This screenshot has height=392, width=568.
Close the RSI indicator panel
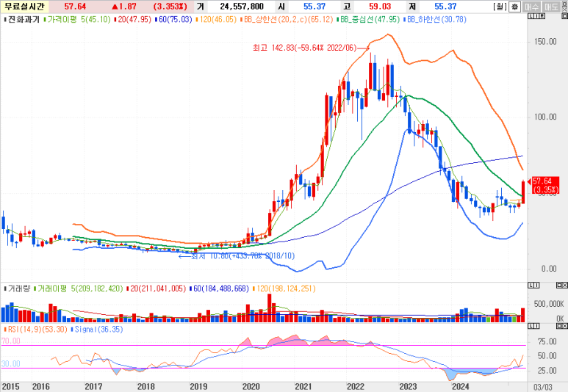click(565, 326)
